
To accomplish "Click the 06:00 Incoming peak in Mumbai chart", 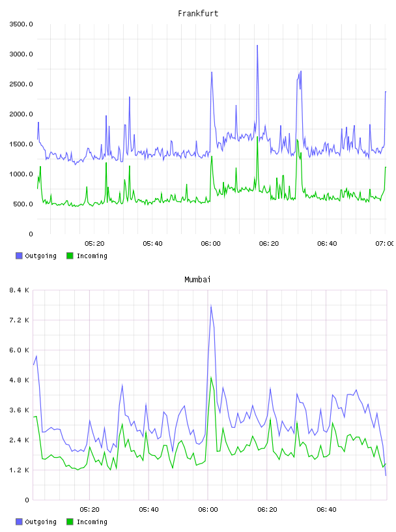I will (211, 377).
